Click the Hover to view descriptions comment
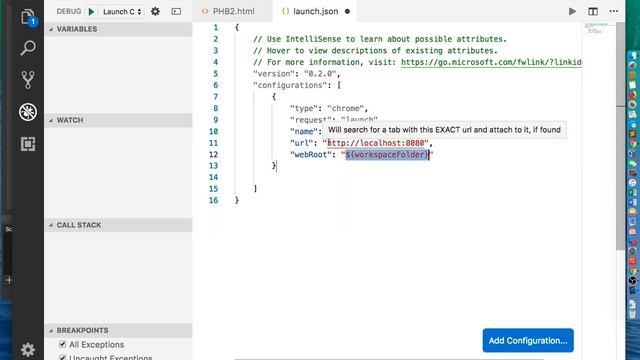The image size is (640, 360). pos(375,51)
